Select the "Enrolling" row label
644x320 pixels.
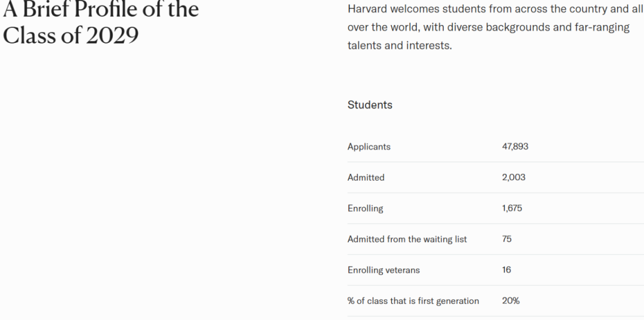point(366,209)
